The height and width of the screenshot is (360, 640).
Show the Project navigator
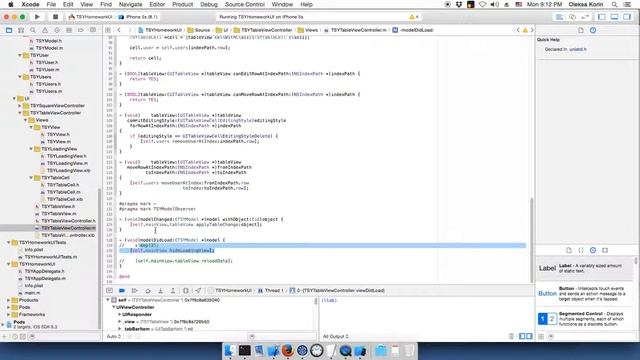9,30
